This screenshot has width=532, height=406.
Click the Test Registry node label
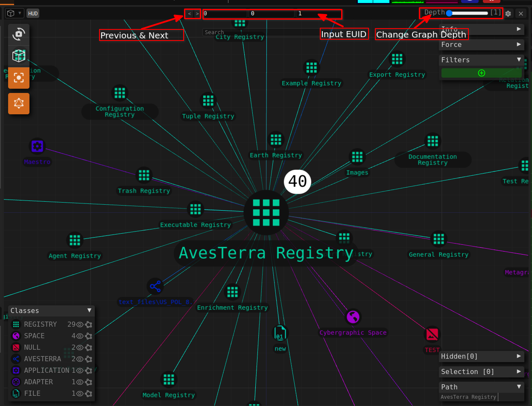coord(516,181)
